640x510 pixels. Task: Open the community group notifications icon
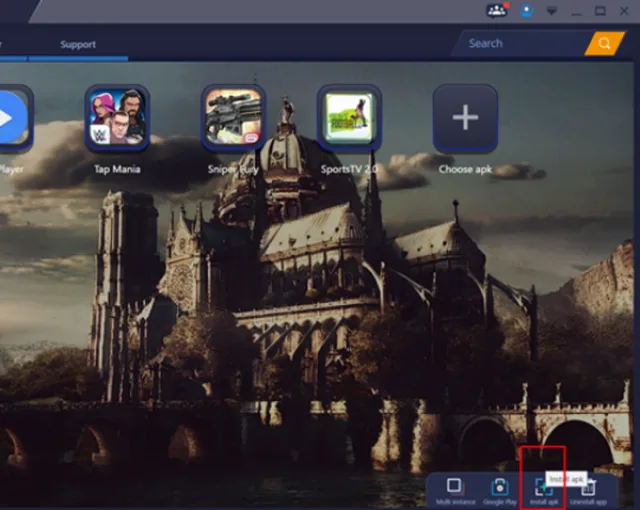[496, 10]
